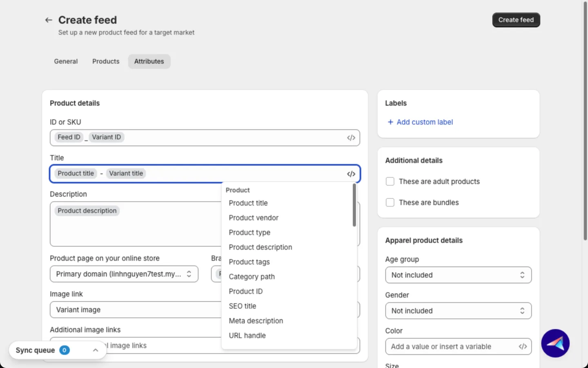
Task: Click the plus icon beside Add custom label
Action: pos(390,122)
